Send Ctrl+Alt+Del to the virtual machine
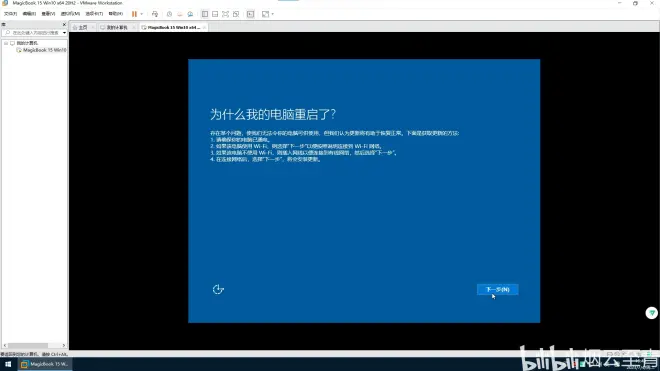The image size is (660, 371). [x=155, y=14]
